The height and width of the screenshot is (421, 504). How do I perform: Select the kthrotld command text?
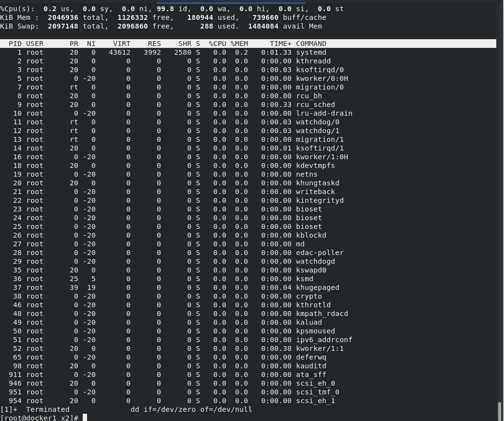click(313, 304)
